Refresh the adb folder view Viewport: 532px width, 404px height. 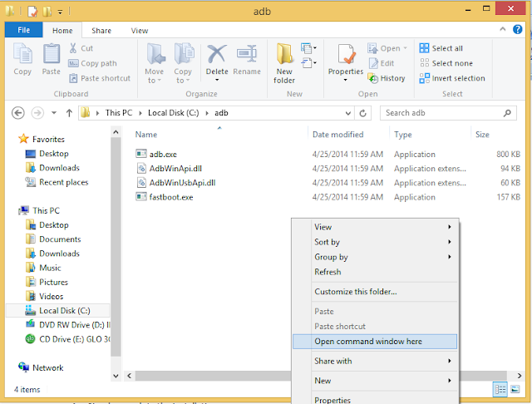coord(362,113)
